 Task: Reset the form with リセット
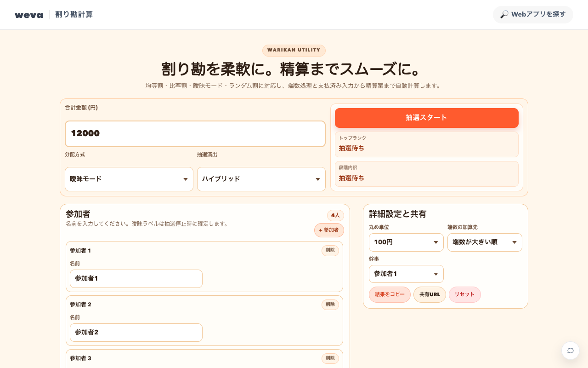point(464,294)
